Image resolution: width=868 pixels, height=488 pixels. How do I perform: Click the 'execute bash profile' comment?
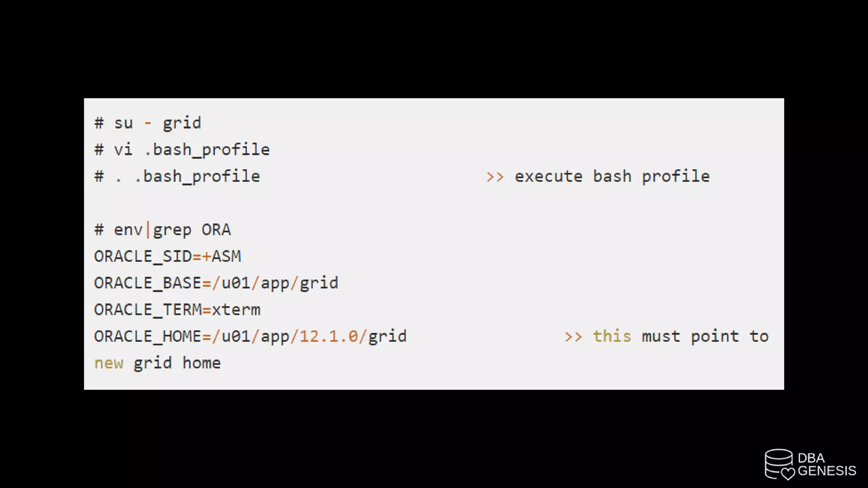pos(612,176)
